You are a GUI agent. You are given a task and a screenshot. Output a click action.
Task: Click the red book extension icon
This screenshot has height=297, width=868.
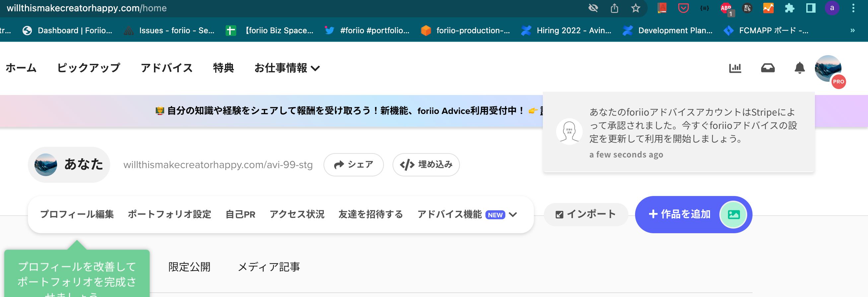pyautogui.click(x=662, y=8)
